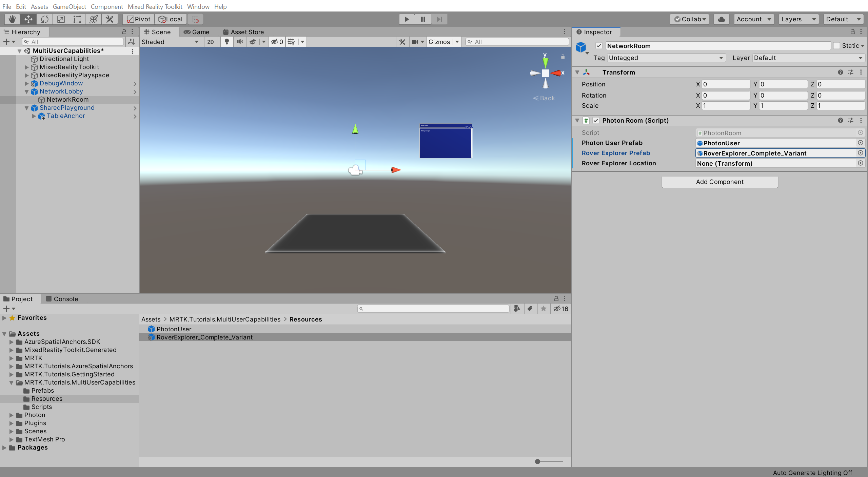This screenshot has width=868, height=477.
Task: Click Add Component button in Inspector
Action: pyautogui.click(x=719, y=182)
